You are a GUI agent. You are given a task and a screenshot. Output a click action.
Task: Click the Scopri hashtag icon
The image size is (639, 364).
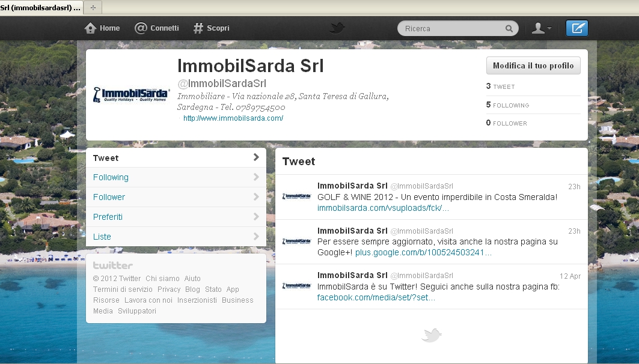click(198, 28)
